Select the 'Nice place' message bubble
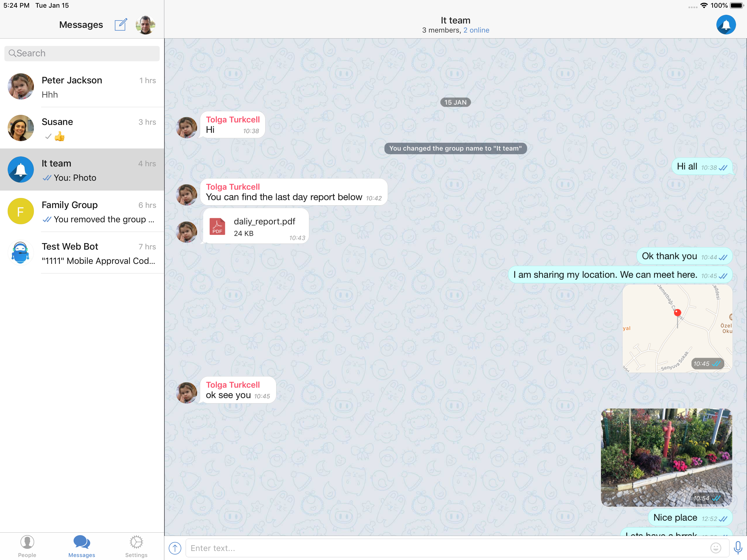 [690, 518]
